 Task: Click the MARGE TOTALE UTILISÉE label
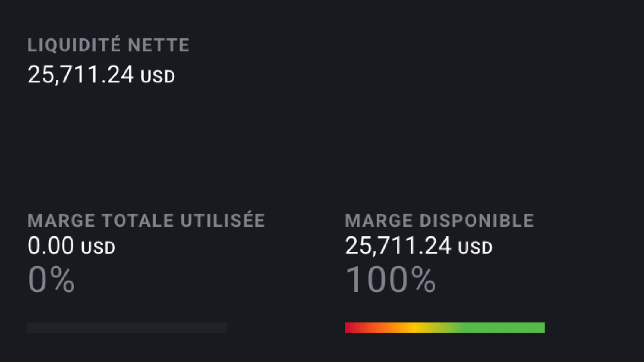[x=146, y=220]
